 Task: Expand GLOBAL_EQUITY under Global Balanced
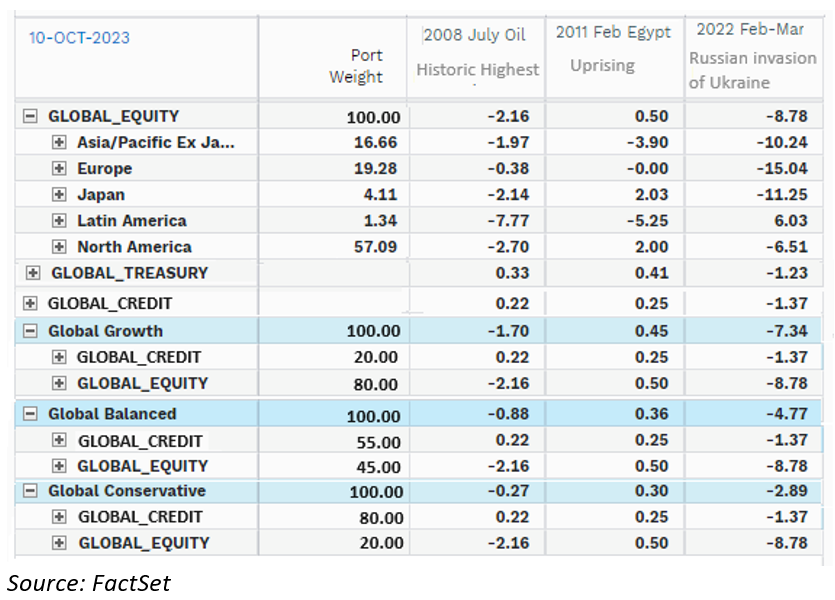58,466
